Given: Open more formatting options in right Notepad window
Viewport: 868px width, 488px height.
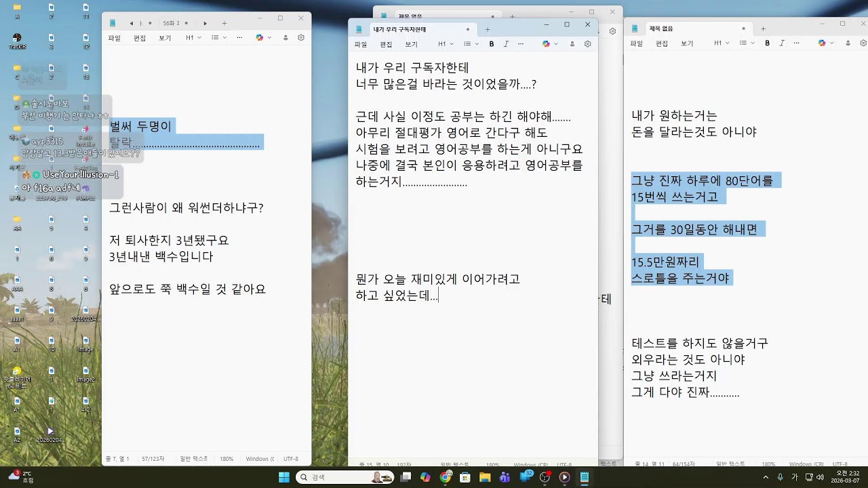Looking at the screenshot, I should [797, 43].
